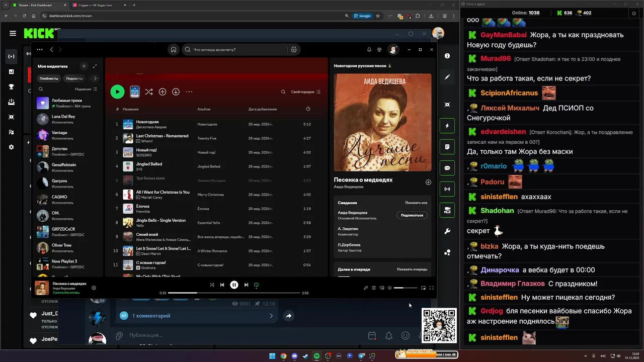Search inside the library via magnifier icon

point(41,89)
